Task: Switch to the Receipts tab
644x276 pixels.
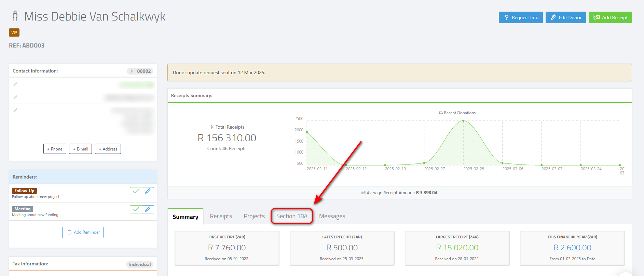Action: (221, 216)
